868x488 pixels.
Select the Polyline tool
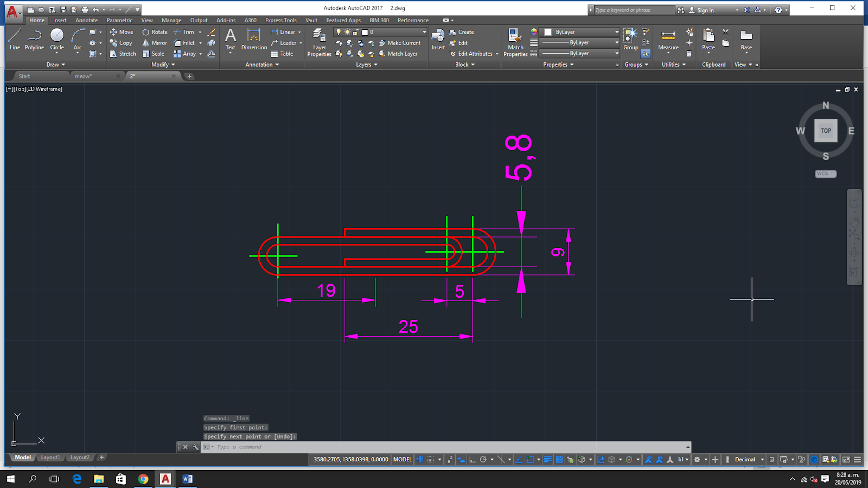coord(34,37)
